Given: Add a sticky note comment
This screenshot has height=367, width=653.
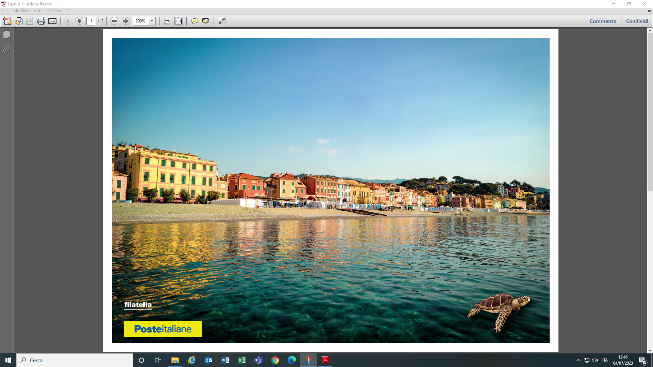Looking at the screenshot, I should click(194, 21).
